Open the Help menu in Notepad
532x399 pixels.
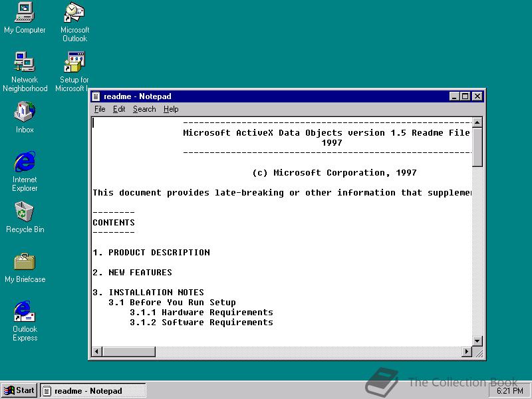[x=171, y=109]
